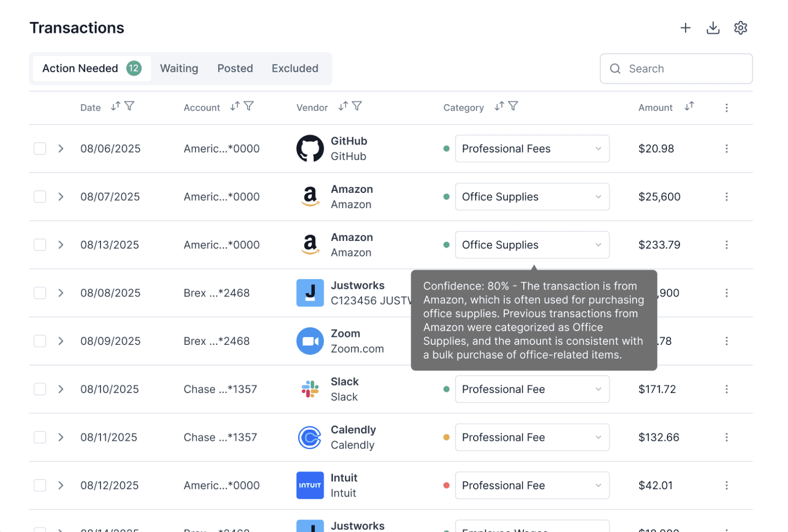Click the green confidence dot for GitHub

(x=446, y=149)
